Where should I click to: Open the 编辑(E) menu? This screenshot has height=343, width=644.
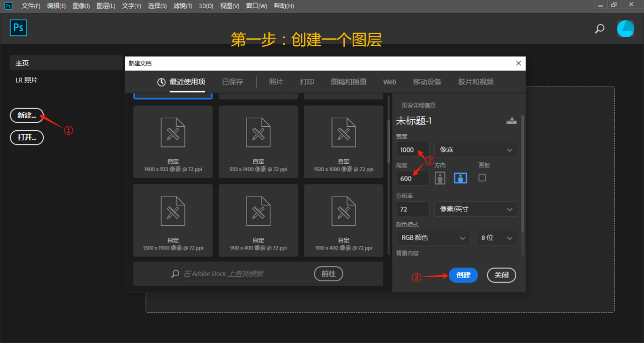(56, 6)
